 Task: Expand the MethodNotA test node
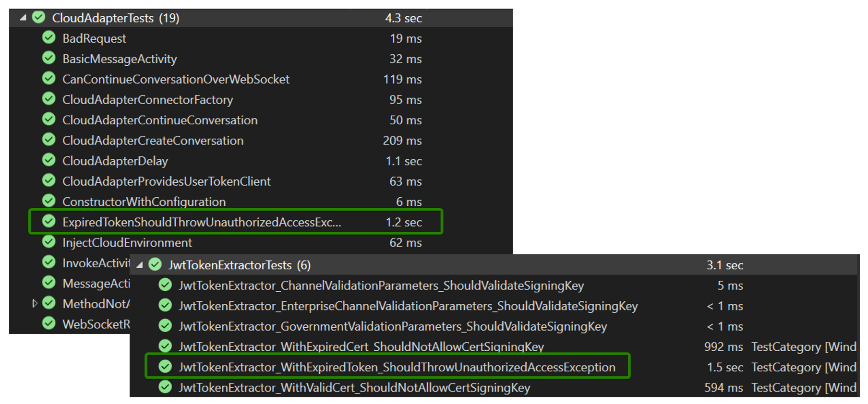coord(35,303)
